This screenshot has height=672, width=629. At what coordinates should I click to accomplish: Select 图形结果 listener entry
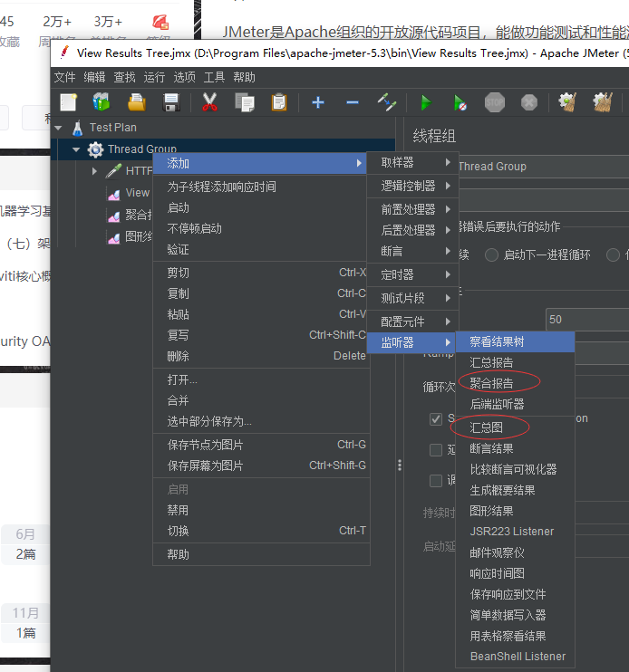point(515,512)
